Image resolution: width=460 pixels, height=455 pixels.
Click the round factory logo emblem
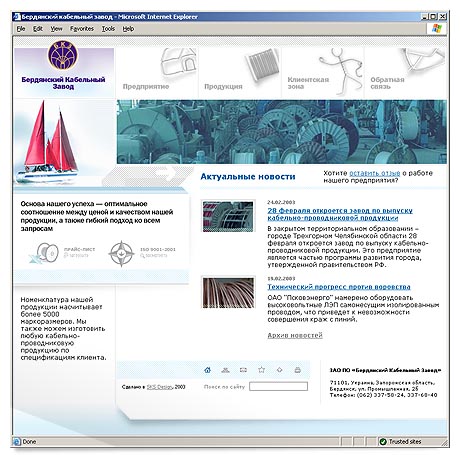[x=63, y=55]
